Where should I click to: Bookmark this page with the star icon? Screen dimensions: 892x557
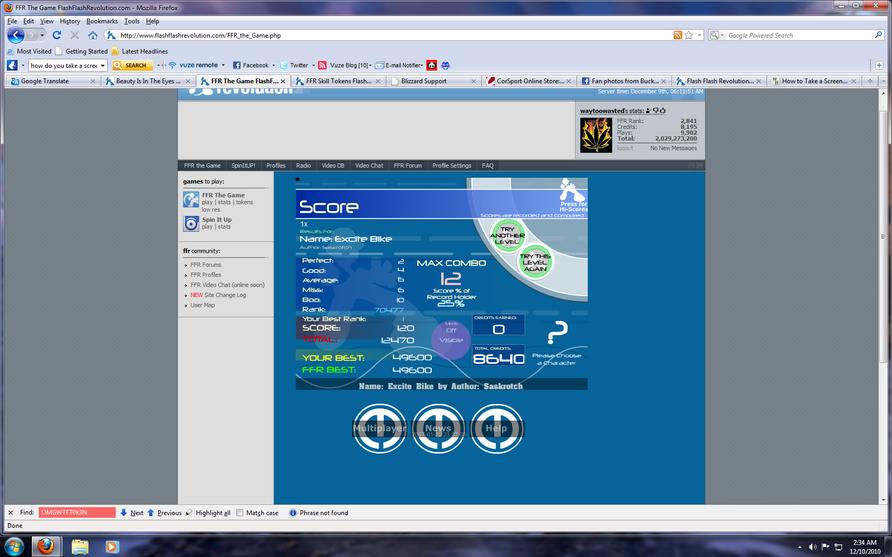click(689, 35)
